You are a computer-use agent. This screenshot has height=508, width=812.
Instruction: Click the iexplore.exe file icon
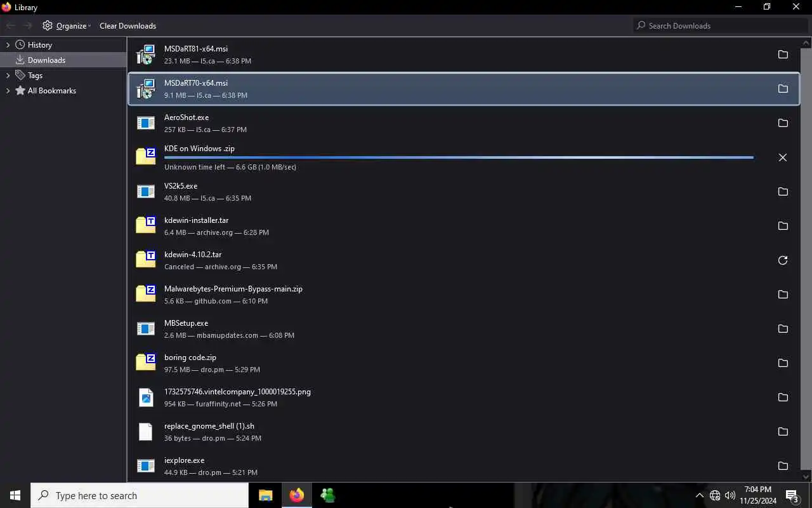146,466
